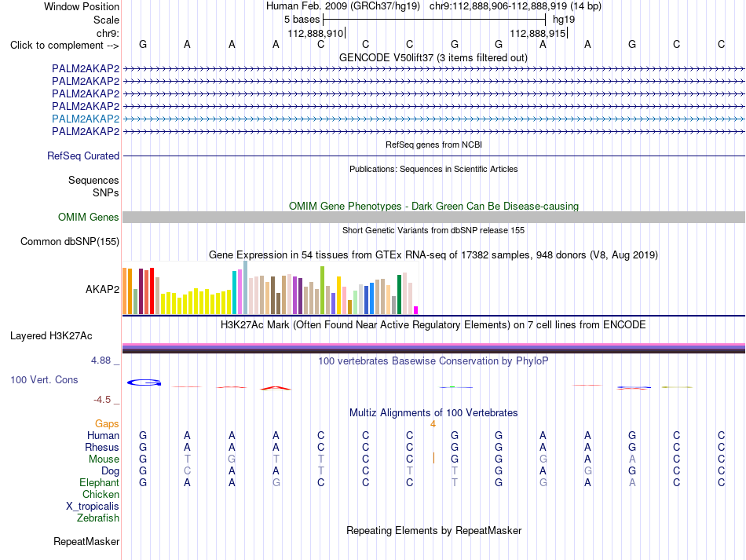Click the blue G conservation logo letter
Viewport: 746px width, 560px height.
[144, 382]
